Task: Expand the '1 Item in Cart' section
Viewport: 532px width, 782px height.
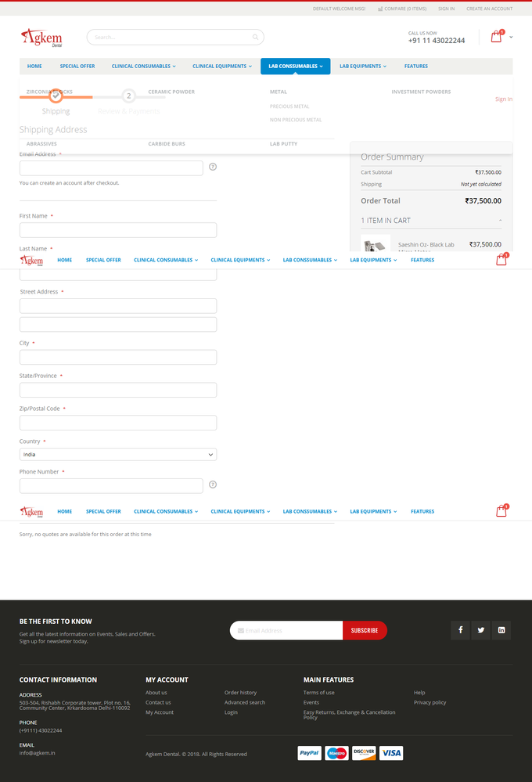Action: tap(431, 221)
